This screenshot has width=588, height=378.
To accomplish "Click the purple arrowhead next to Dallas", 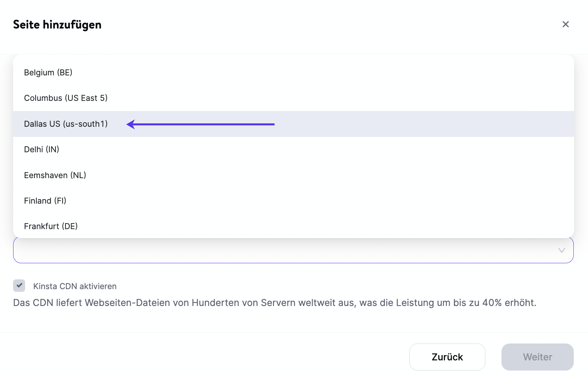I will (131, 124).
